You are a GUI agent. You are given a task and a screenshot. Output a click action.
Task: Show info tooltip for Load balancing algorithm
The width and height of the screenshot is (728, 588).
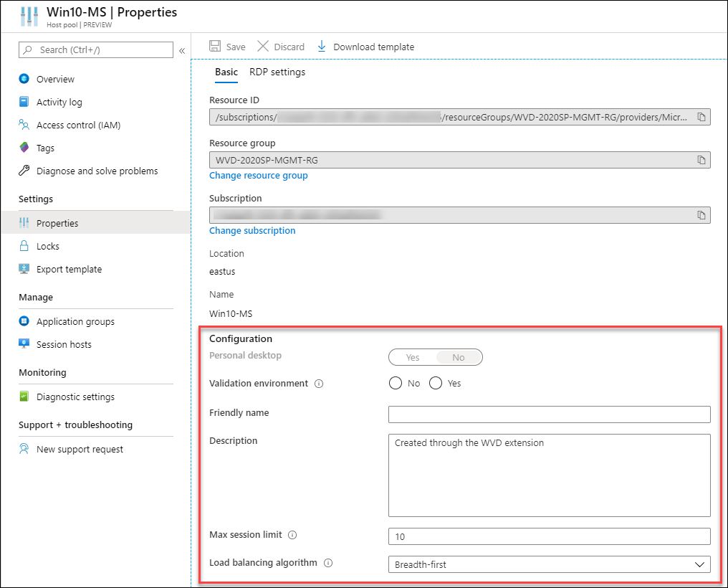(x=328, y=563)
